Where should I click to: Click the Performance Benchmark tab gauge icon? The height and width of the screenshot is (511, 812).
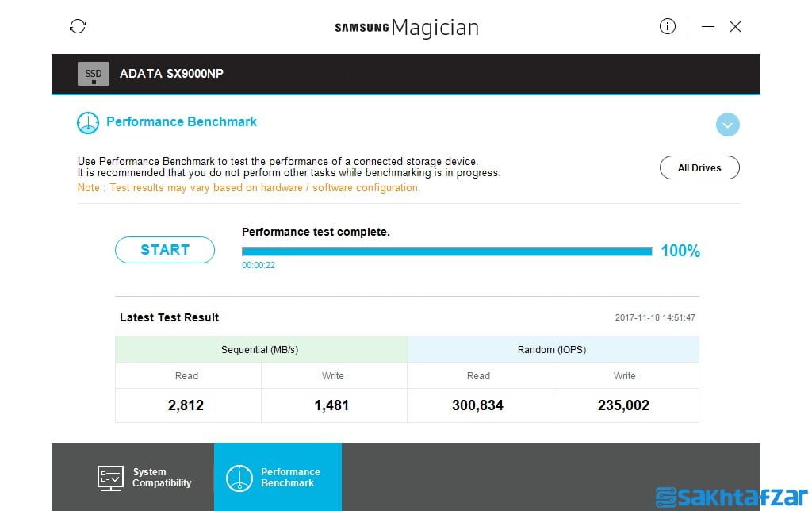tap(239, 478)
